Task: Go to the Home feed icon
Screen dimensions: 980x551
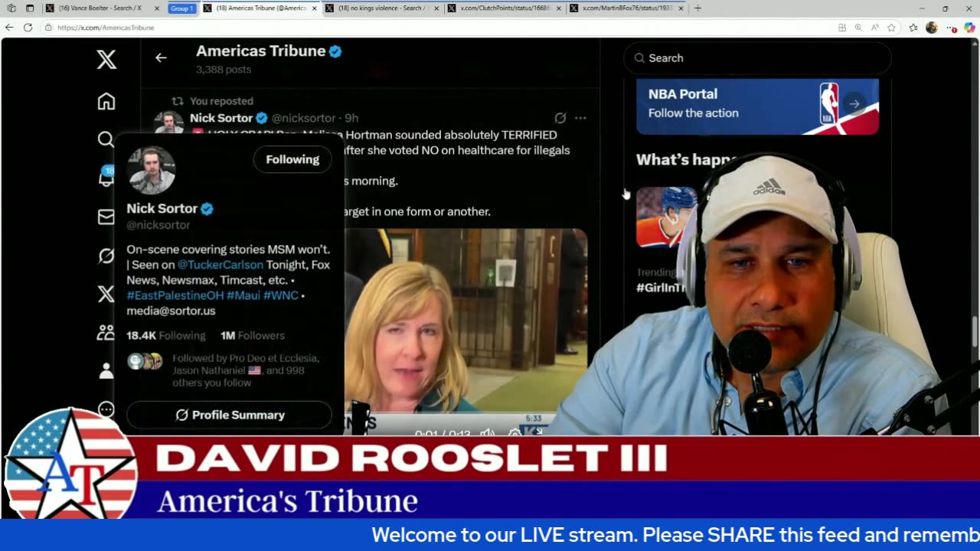Action: pos(106,101)
